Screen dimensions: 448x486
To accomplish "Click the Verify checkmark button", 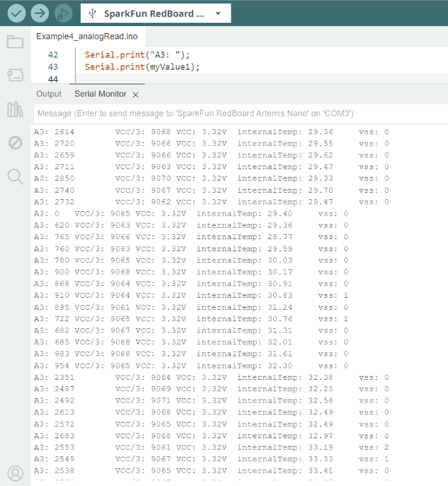I will [17, 13].
